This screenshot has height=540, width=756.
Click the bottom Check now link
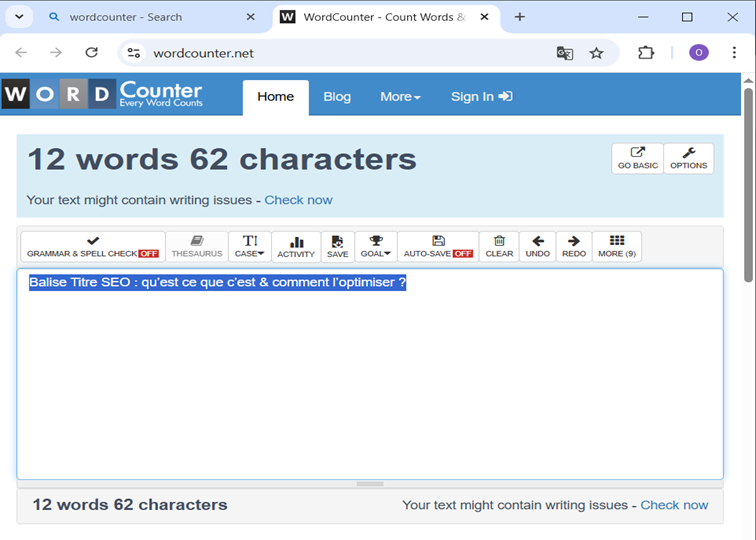674,505
